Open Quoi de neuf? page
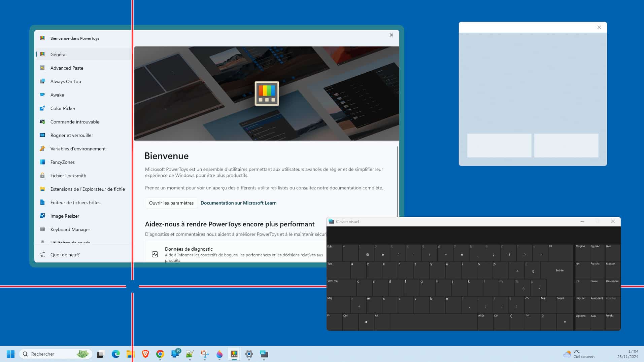The width and height of the screenshot is (644, 362). 83,254
